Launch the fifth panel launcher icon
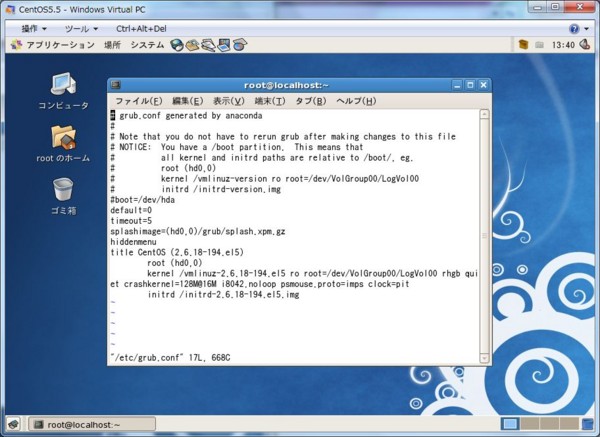Screen dimensions: 600x437 click(x=240, y=45)
